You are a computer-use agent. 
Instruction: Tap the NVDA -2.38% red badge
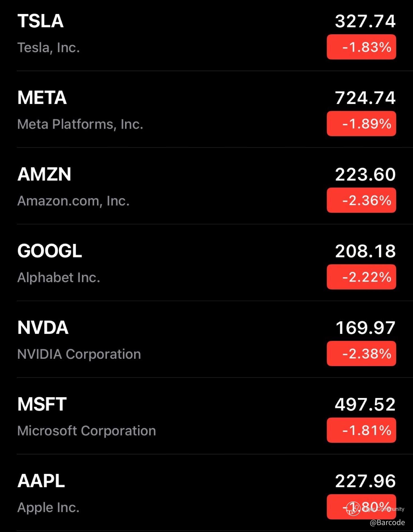point(361,353)
